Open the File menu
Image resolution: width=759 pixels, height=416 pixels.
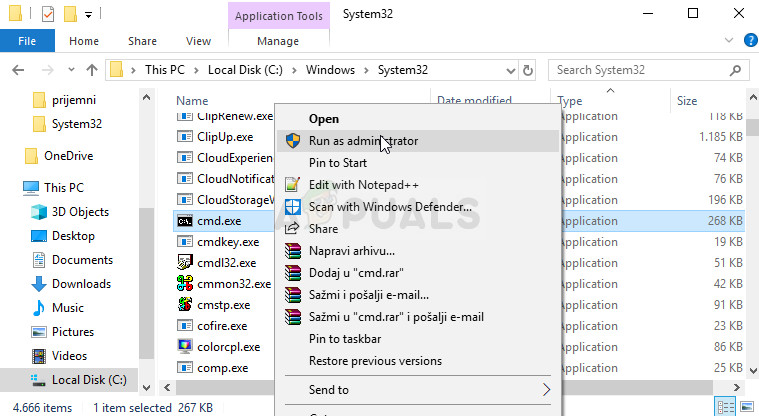[27, 41]
